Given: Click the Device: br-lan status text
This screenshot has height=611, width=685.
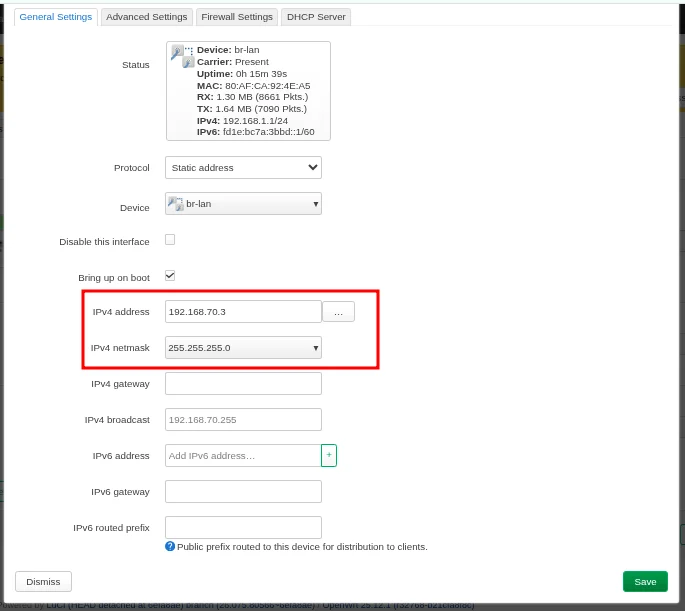Looking at the screenshot, I should (228, 50).
